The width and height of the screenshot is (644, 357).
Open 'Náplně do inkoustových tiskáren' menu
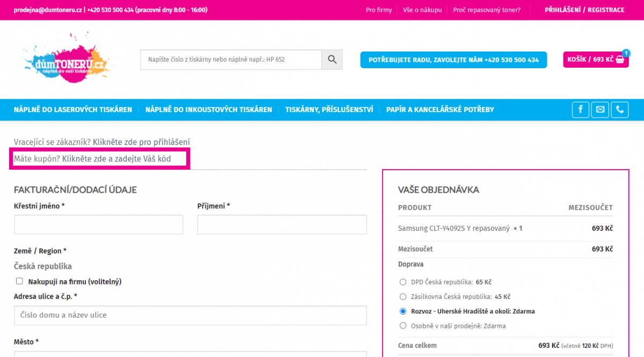coord(208,110)
